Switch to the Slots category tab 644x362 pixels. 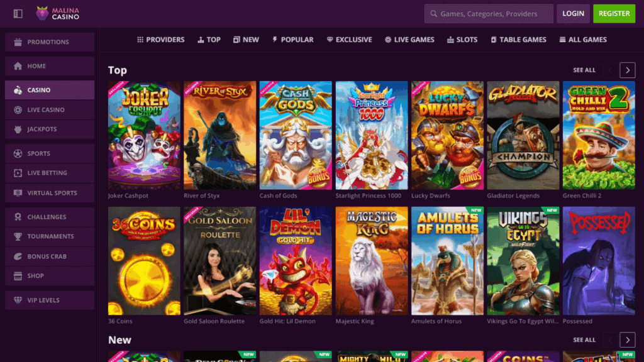pos(462,40)
